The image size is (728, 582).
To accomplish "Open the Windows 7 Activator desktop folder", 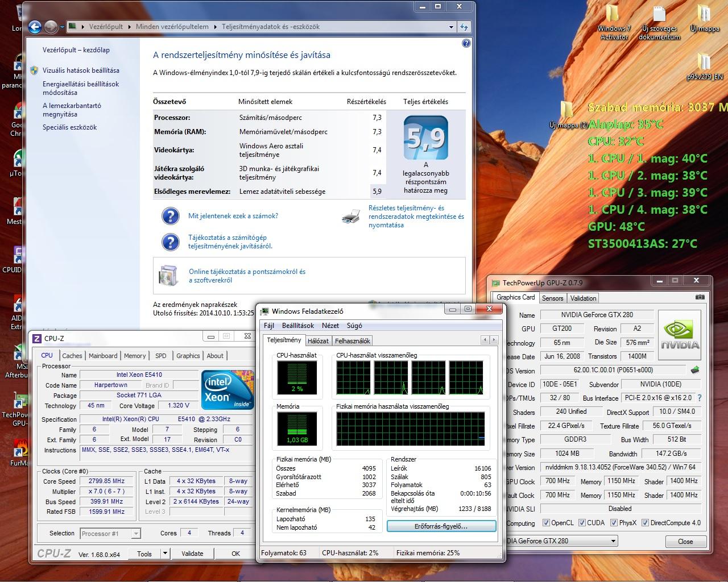I will 614,23.
